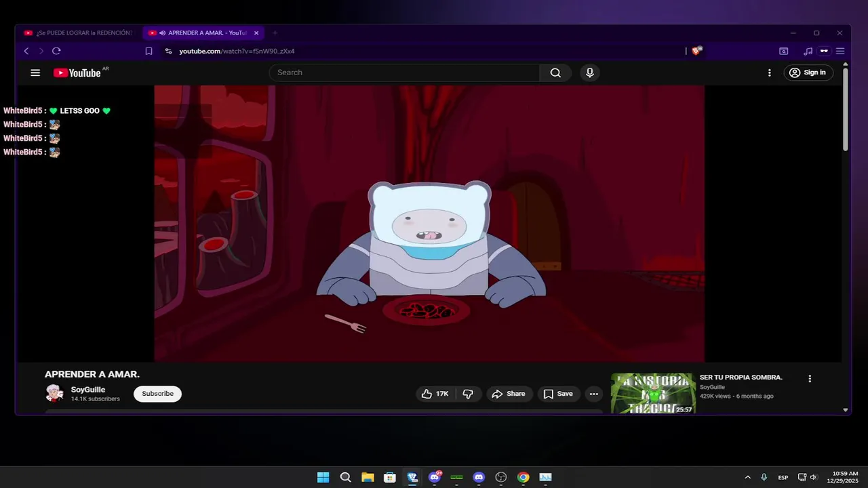The height and width of the screenshot is (488, 868).
Task: Click the scrollbar down arrow
Action: pyautogui.click(x=846, y=409)
